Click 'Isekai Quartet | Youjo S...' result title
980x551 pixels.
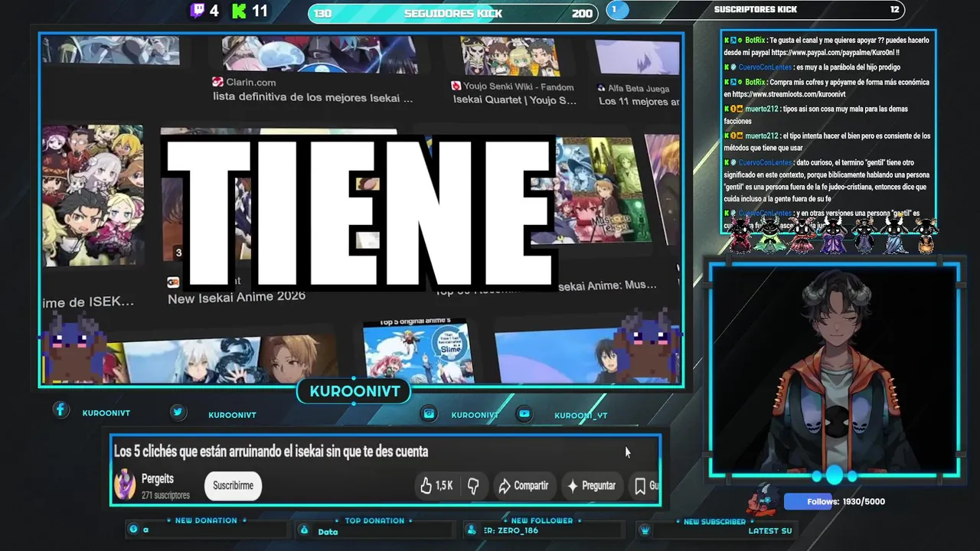tap(514, 99)
